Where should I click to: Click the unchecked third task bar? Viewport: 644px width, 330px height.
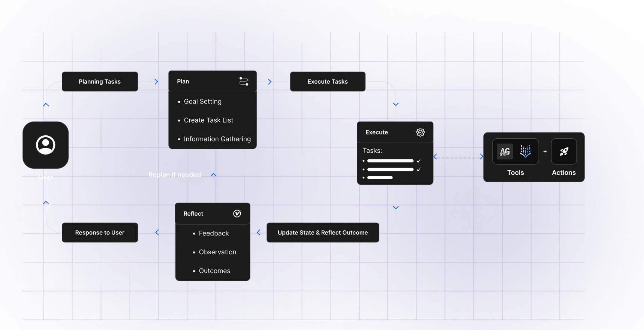pos(380,178)
